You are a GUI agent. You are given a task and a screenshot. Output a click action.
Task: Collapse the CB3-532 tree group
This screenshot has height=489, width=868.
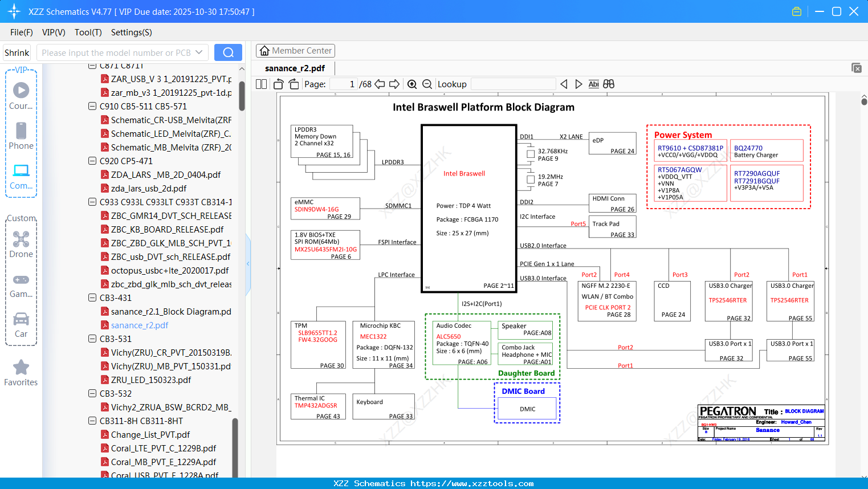pyautogui.click(x=92, y=394)
